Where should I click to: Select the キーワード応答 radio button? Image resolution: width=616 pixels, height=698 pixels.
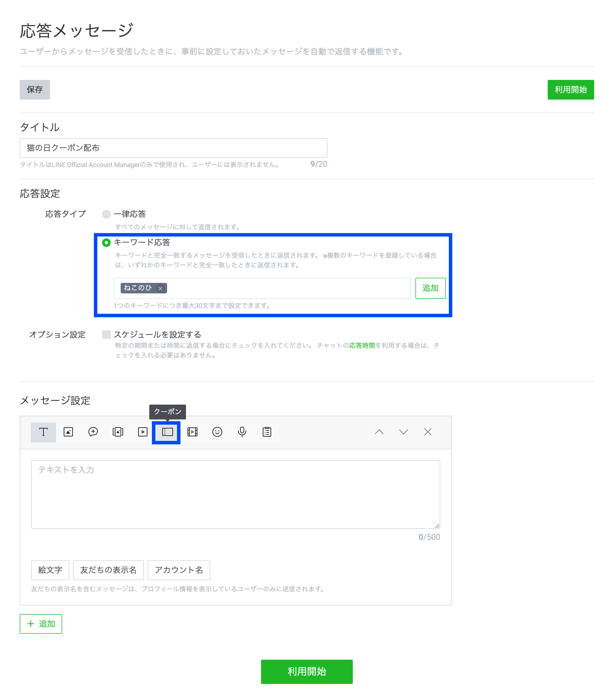(x=106, y=242)
